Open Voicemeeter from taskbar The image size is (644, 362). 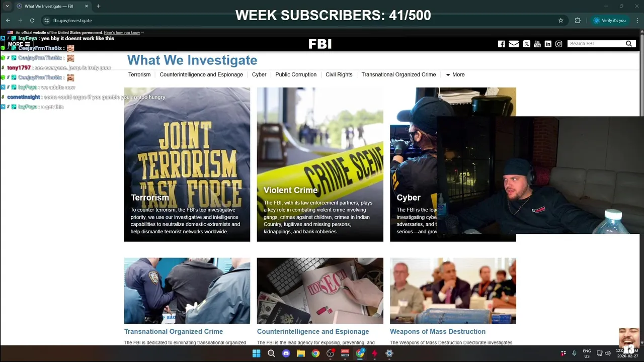(x=345, y=353)
